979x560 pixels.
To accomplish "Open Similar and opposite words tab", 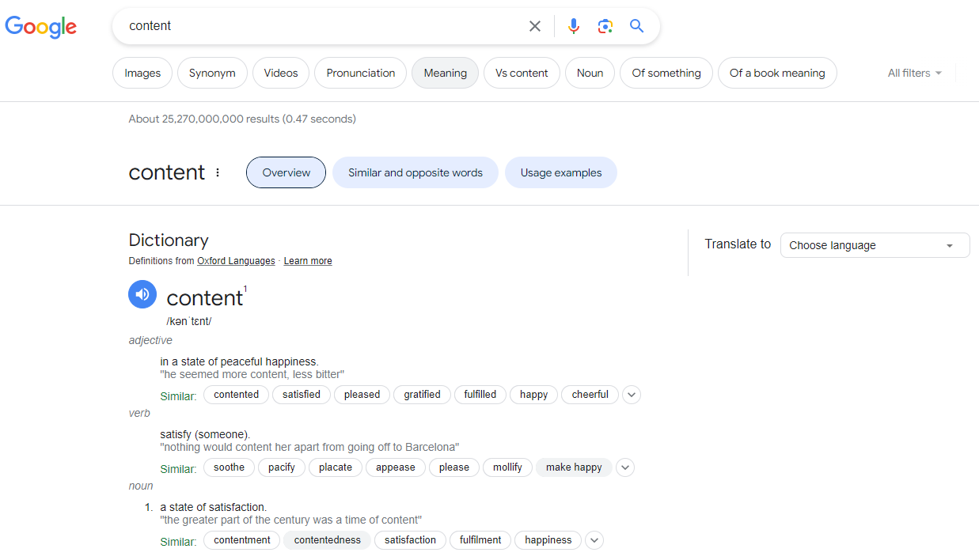I will [x=416, y=172].
